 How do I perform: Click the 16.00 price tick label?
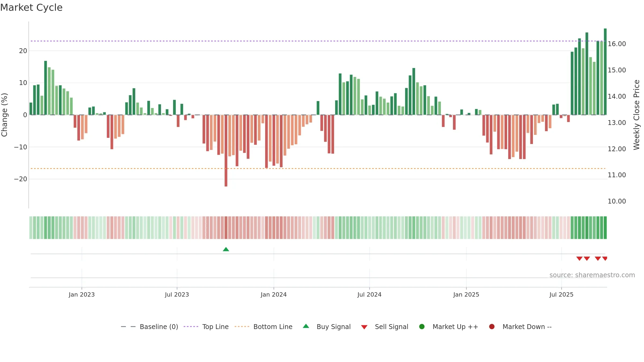pos(617,44)
